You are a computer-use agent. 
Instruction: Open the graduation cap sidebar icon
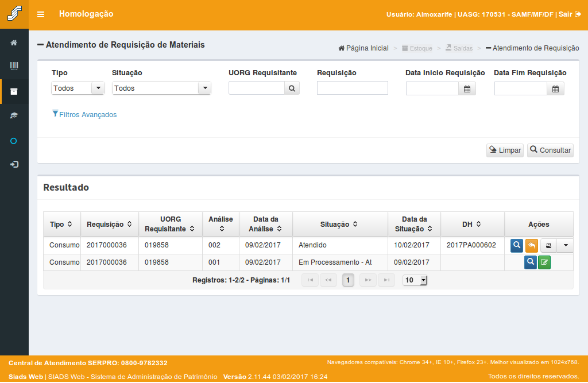tap(14, 115)
